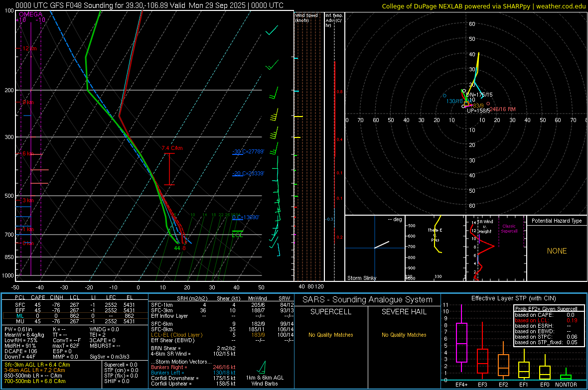Click the Wind Speed (knots) panel header
Image resolution: width=588 pixels, height=390 pixels.
tap(306, 17)
